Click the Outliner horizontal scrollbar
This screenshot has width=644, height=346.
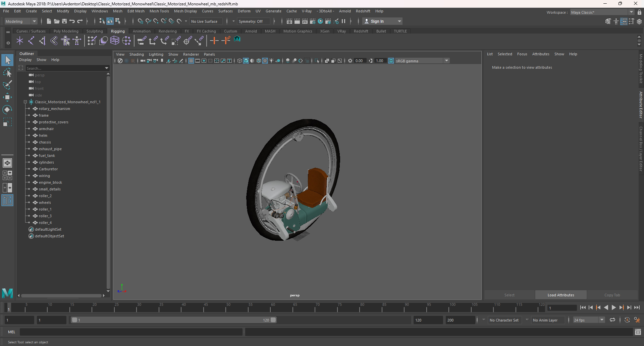[61, 296]
